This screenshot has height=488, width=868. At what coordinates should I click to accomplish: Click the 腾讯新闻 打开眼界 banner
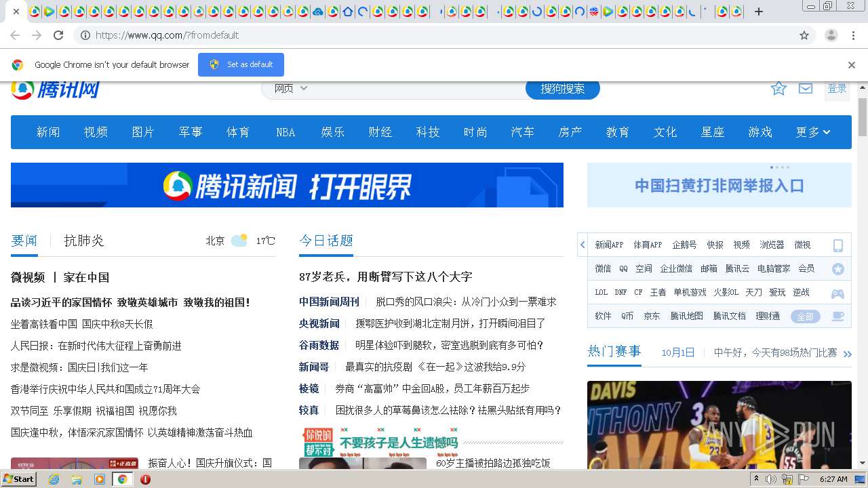pyautogui.click(x=287, y=185)
